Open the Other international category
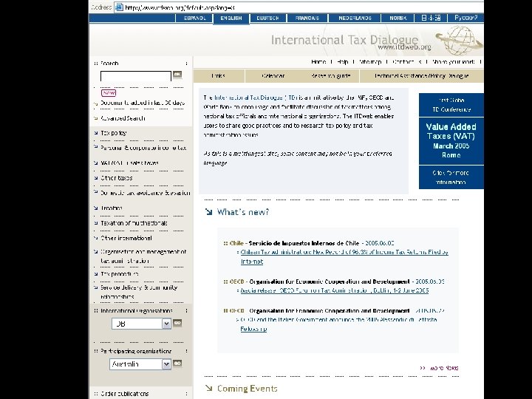Screen dimensions: 532x399 click(126, 238)
